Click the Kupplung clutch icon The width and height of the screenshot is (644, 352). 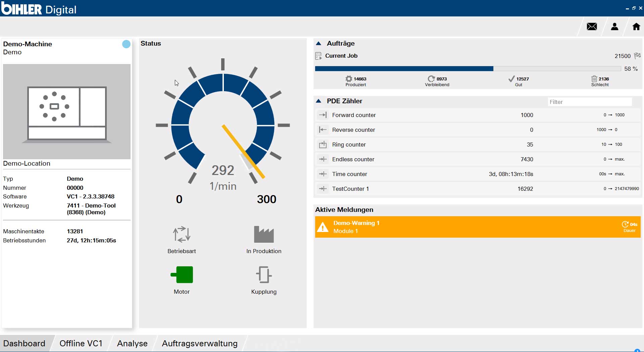(x=264, y=275)
